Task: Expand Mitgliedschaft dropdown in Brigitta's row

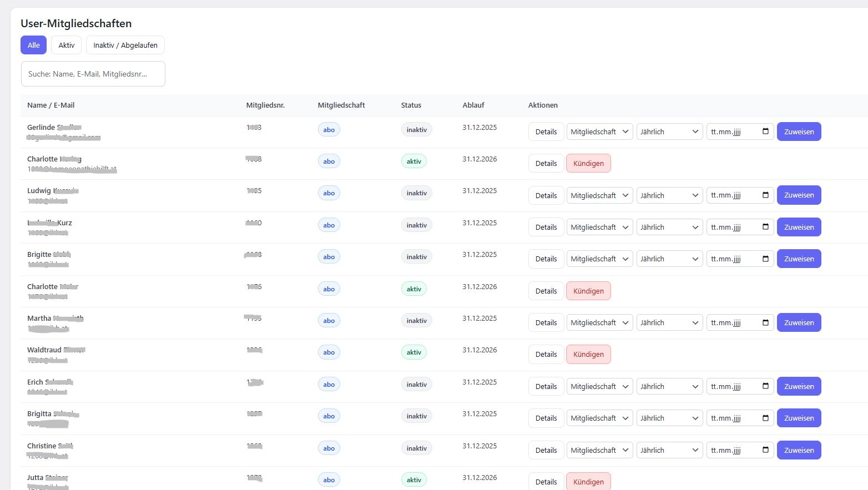Action: [599, 418]
